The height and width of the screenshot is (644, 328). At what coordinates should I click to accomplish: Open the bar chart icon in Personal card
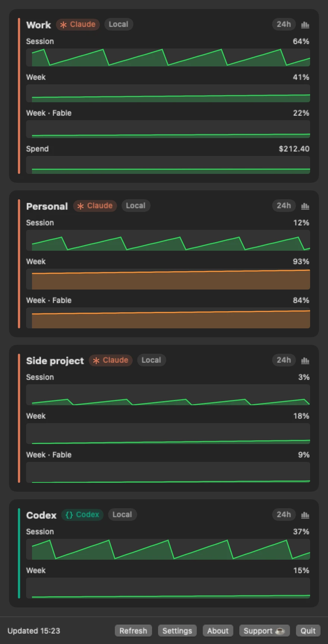tap(305, 206)
